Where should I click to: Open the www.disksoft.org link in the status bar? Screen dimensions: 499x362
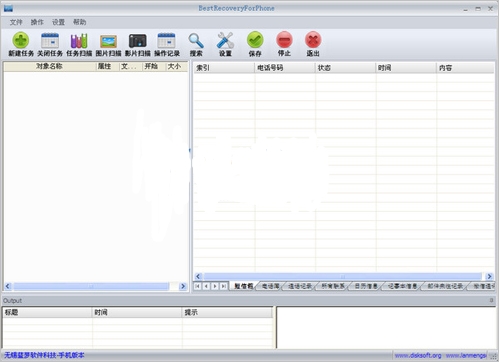click(x=418, y=355)
